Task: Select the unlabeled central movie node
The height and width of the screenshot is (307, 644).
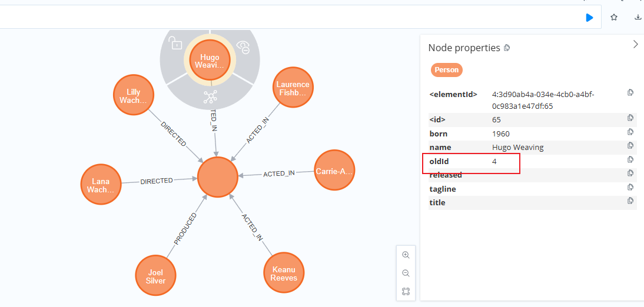Action: coord(218,177)
